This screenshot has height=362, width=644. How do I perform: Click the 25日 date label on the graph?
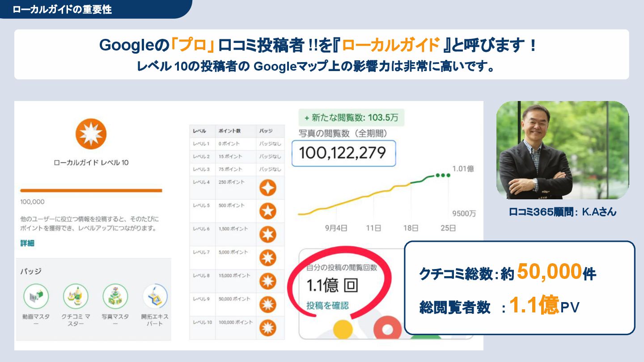click(448, 228)
